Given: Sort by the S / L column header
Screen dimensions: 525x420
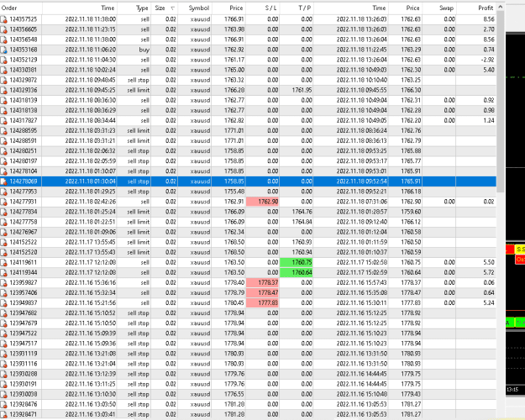Looking at the screenshot, I should 262,8.
